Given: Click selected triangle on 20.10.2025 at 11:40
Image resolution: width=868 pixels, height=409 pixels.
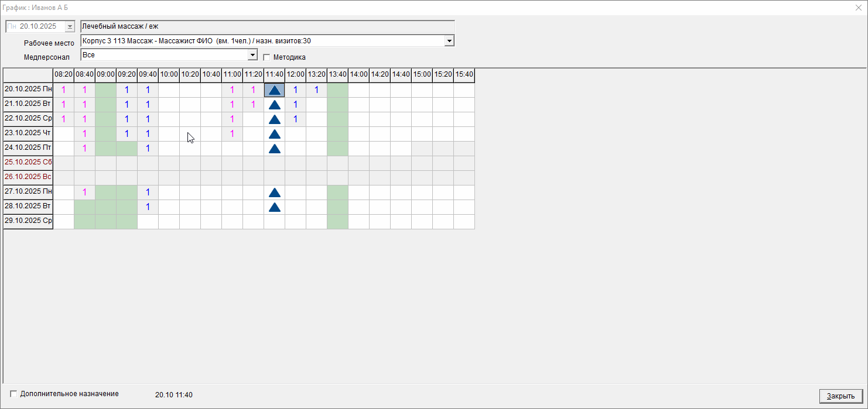Looking at the screenshot, I should [274, 90].
